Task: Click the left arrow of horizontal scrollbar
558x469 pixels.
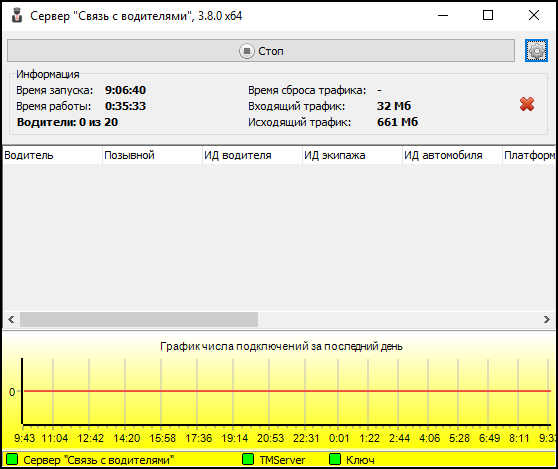Action: pyautogui.click(x=11, y=319)
